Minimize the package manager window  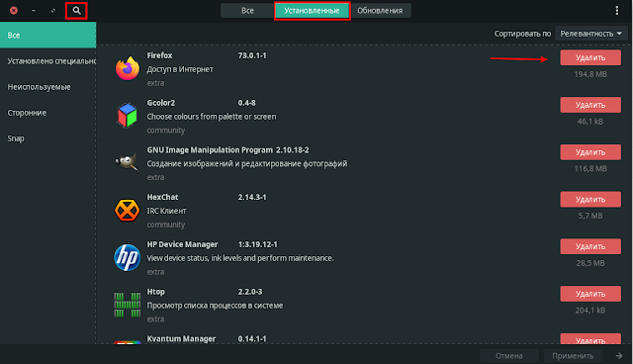[34, 11]
